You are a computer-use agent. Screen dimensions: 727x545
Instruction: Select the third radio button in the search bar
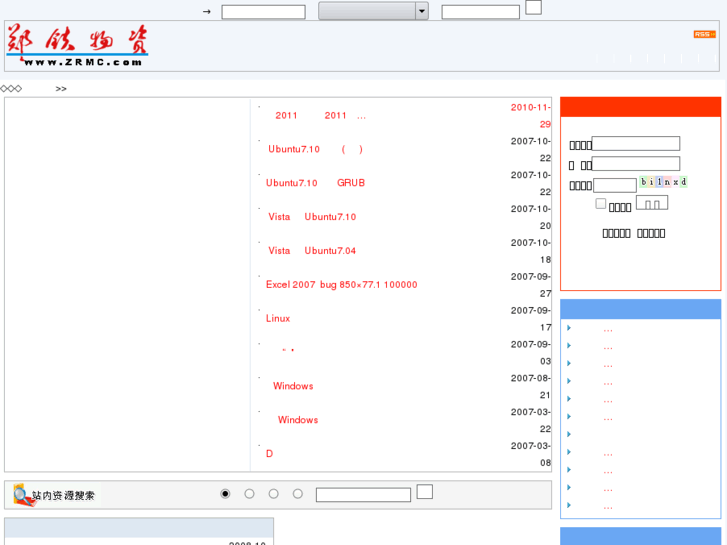click(x=274, y=494)
